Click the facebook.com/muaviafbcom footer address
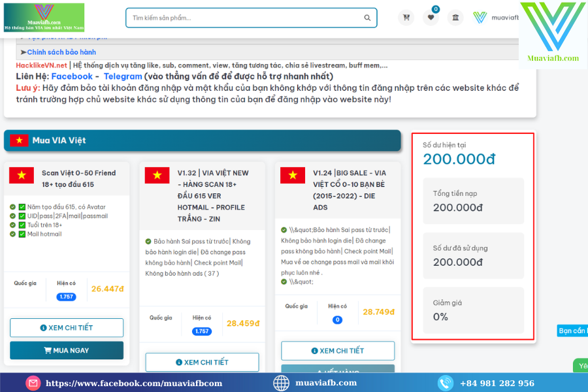The width and height of the screenshot is (588, 392). click(x=134, y=384)
